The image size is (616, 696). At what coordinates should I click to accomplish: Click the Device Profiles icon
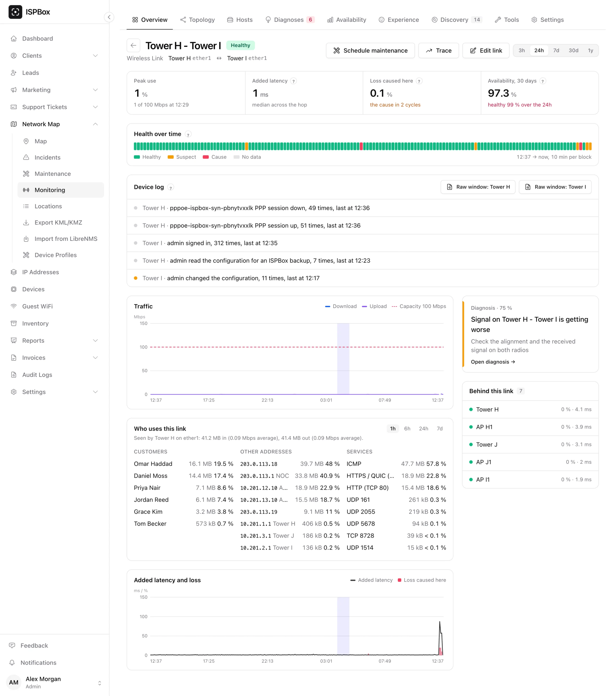point(26,255)
